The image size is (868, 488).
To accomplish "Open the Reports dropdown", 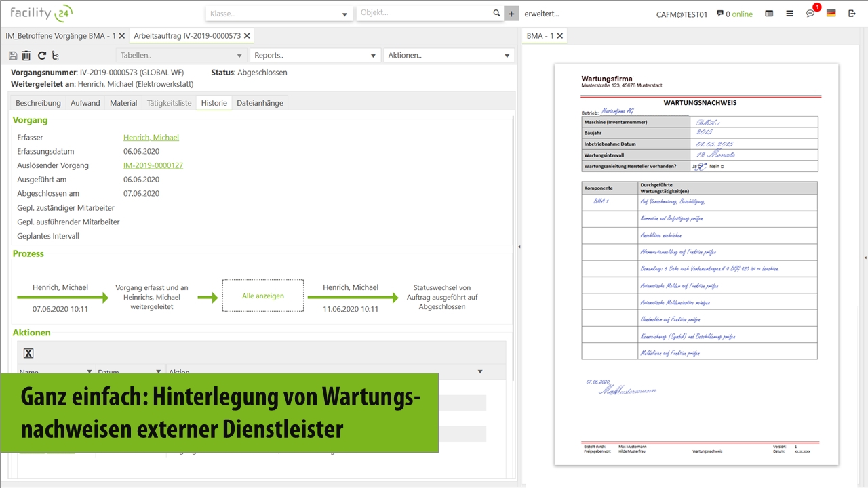I will pyautogui.click(x=315, y=56).
